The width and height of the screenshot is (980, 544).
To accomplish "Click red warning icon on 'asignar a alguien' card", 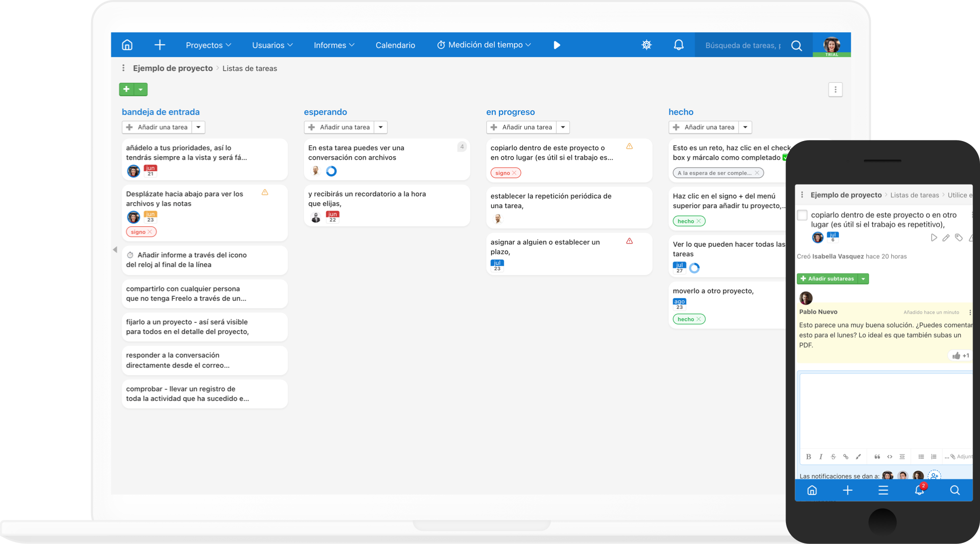I will coord(630,241).
